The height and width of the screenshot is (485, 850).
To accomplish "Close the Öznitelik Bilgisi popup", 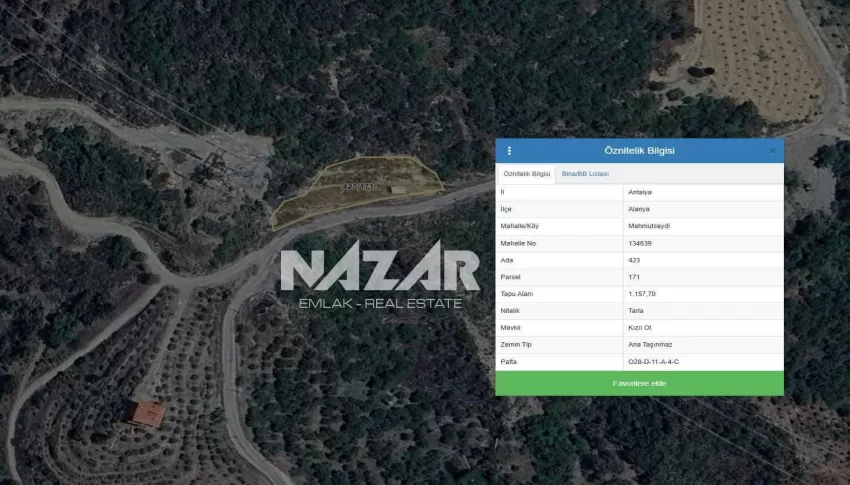I will point(772,151).
